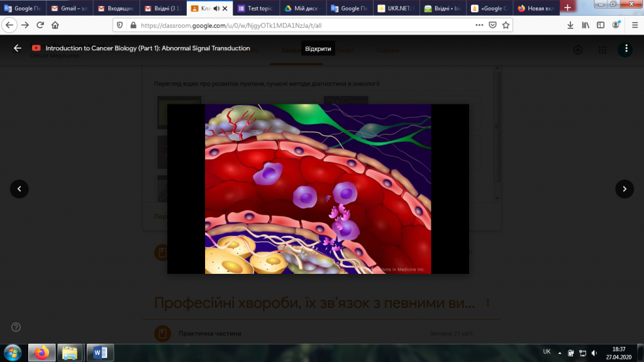View site security padlock info
The width and height of the screenshot is (644, 362).
tap(133, 25)
